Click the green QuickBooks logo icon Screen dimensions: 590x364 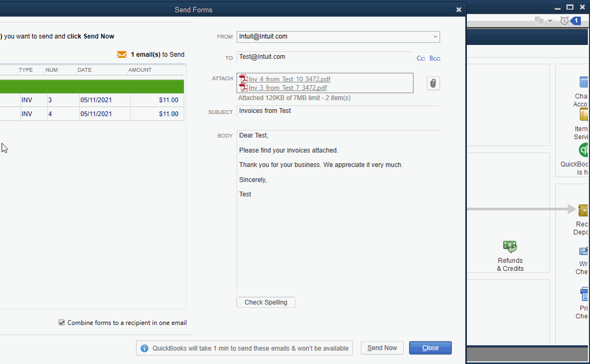[584, 150]
